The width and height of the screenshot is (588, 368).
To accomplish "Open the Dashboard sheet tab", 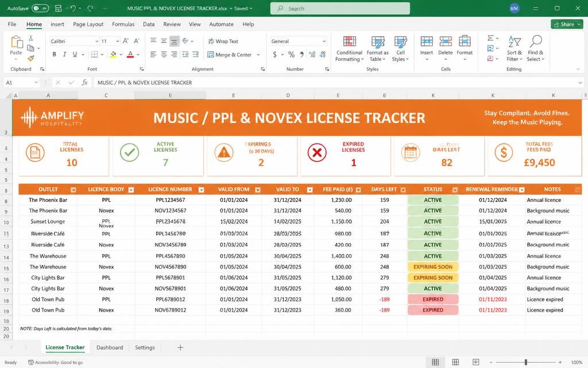I will (x=110, y=347).
